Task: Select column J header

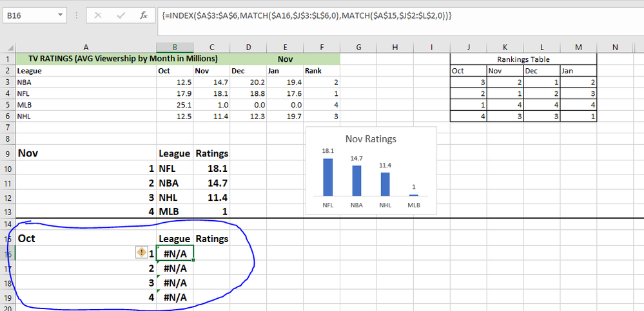Action: tap(469, 48)
